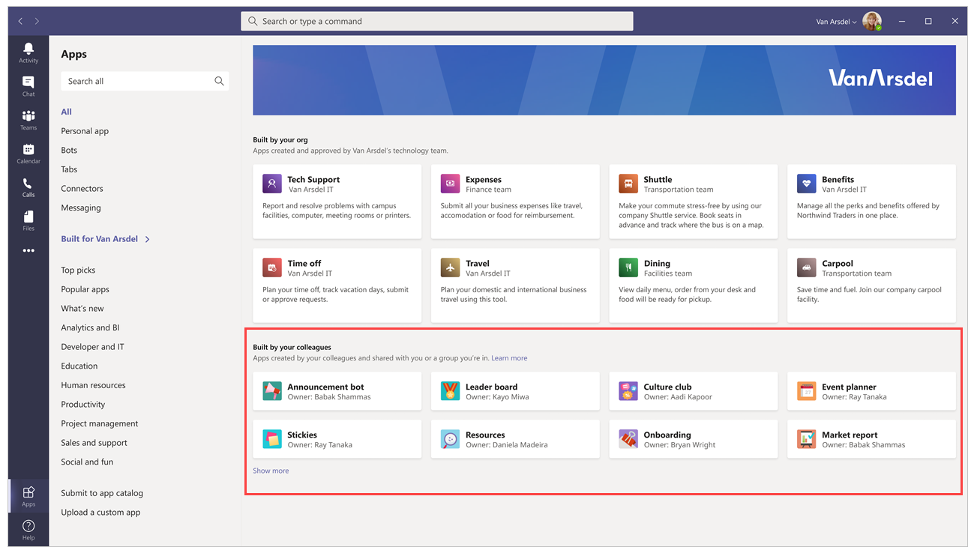Open Developer and IT category

point(92,347)
